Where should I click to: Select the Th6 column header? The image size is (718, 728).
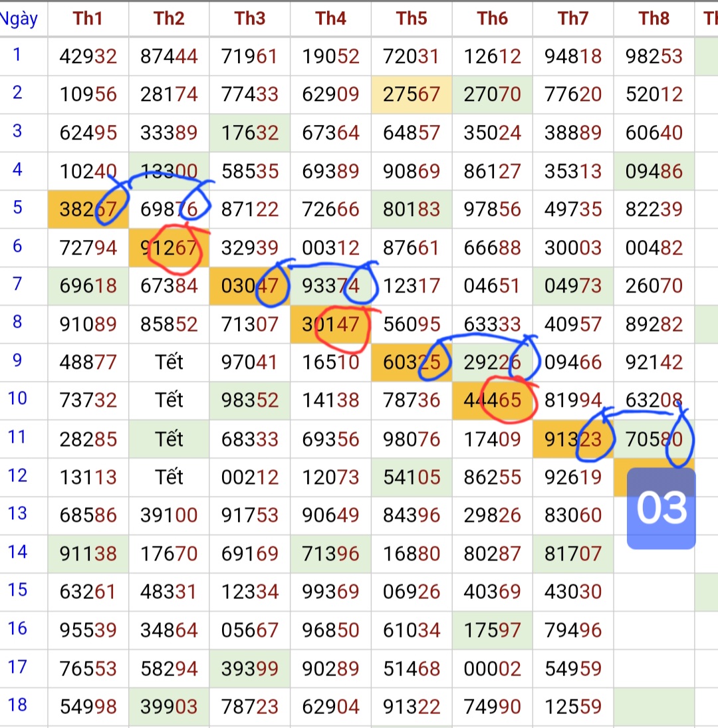tap(492, 19)
